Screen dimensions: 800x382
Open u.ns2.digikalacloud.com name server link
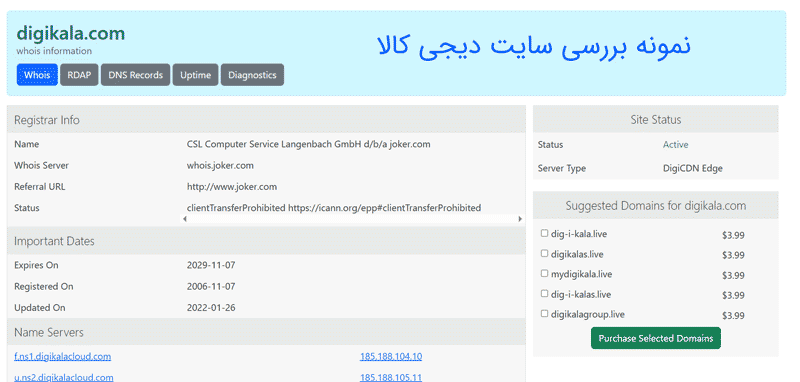click(x=64, y=377)
